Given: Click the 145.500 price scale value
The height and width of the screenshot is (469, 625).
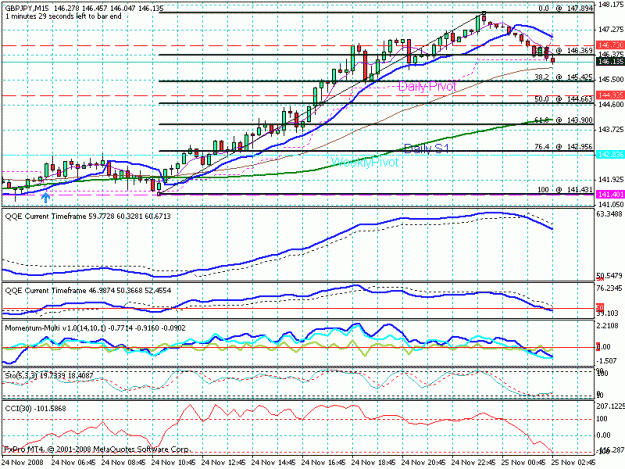Looking at the screenshot, I should pyautogui.click(x=611, y=80).
